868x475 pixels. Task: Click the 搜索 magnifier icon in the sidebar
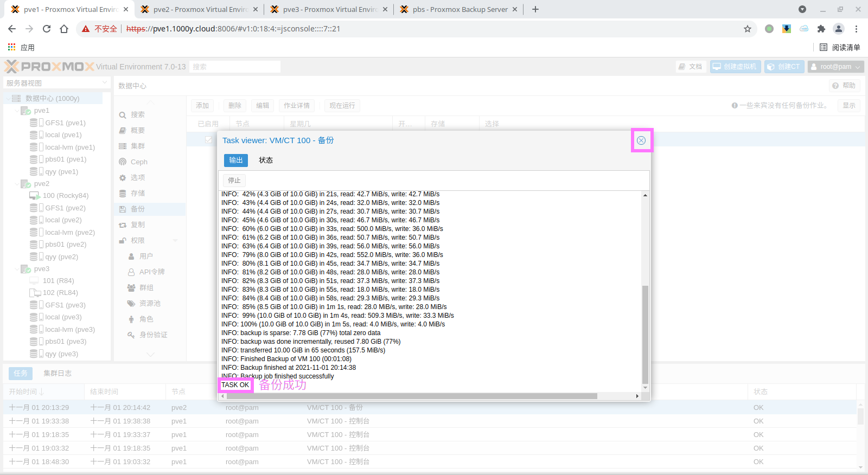pyautogui.click(x=123, y=115)
